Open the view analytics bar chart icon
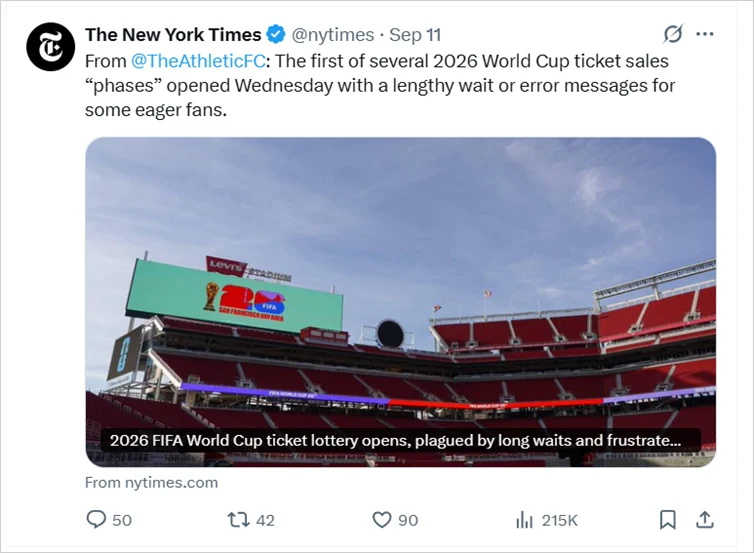The width and height of the screenshot is (754, 553). 524,520
